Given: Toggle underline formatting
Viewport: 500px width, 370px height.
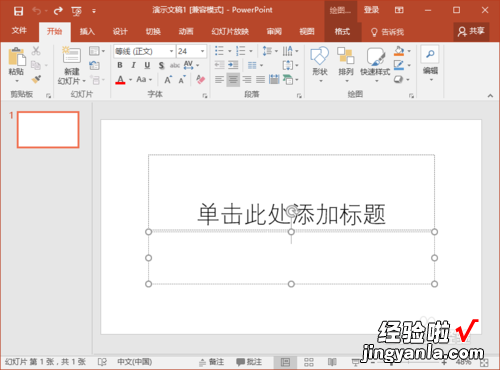Looking at the screenshot, I should point(147,65).
